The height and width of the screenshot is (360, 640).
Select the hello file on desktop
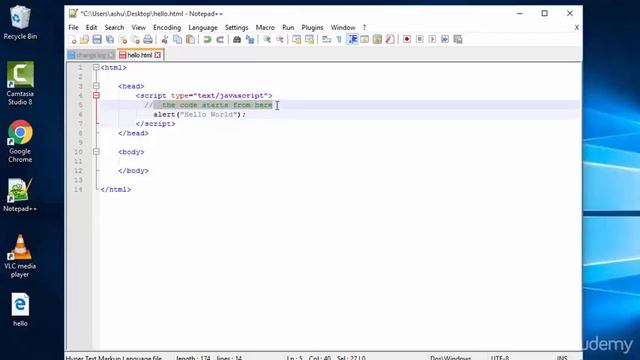20,310
